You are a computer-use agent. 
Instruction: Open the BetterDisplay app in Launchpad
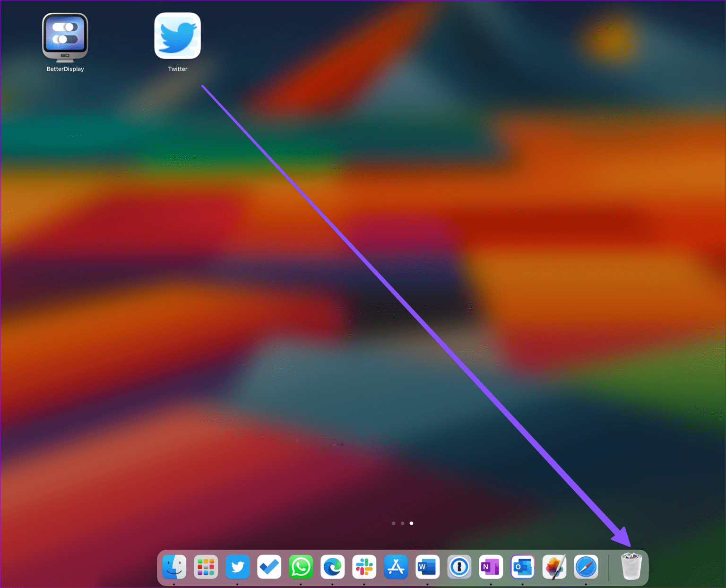[x=65, y=37]
